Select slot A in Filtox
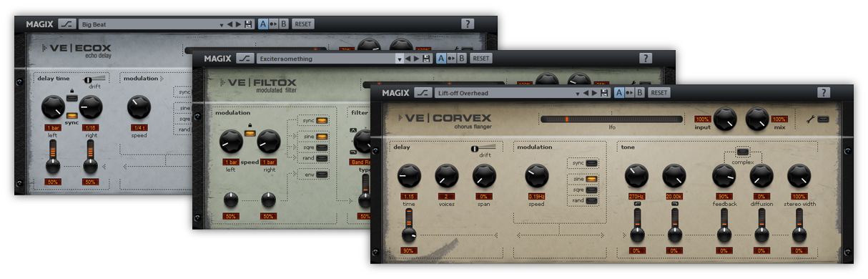 [x=442, y=59]
